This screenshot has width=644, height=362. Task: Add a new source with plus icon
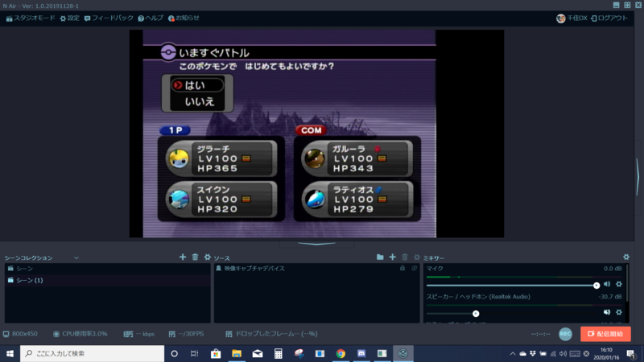click(392, 257)
